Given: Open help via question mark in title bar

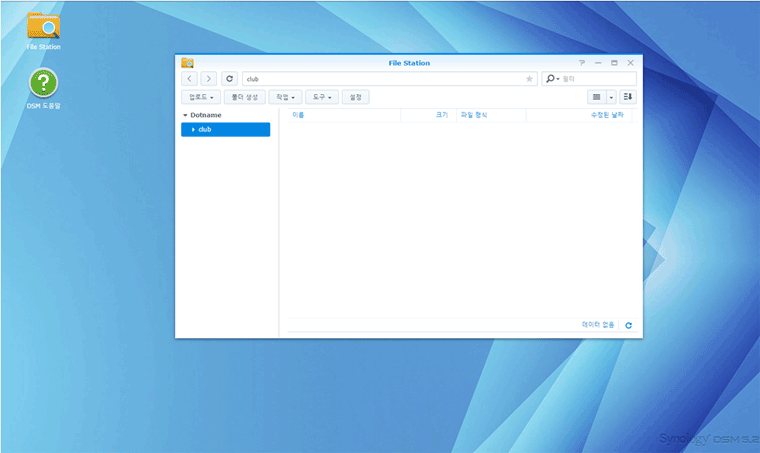Looking at the screenshot, I should pyautogui.click(x=582, y=62).
